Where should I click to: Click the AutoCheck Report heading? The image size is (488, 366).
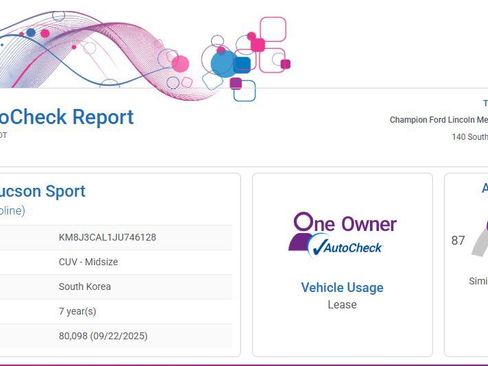pos(67,117)
